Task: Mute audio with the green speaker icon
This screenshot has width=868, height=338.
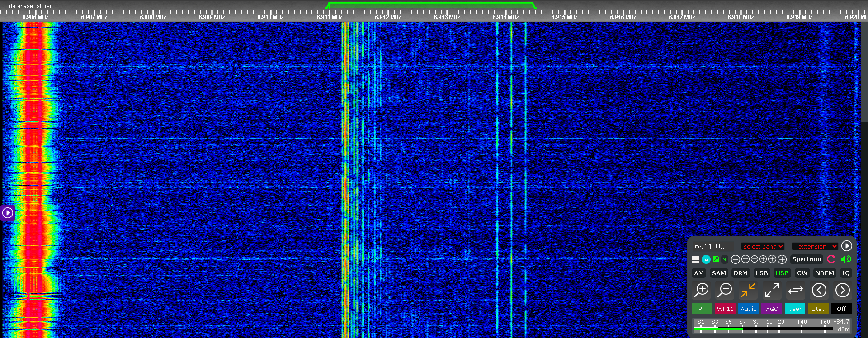Action: [x=845, y=259]
